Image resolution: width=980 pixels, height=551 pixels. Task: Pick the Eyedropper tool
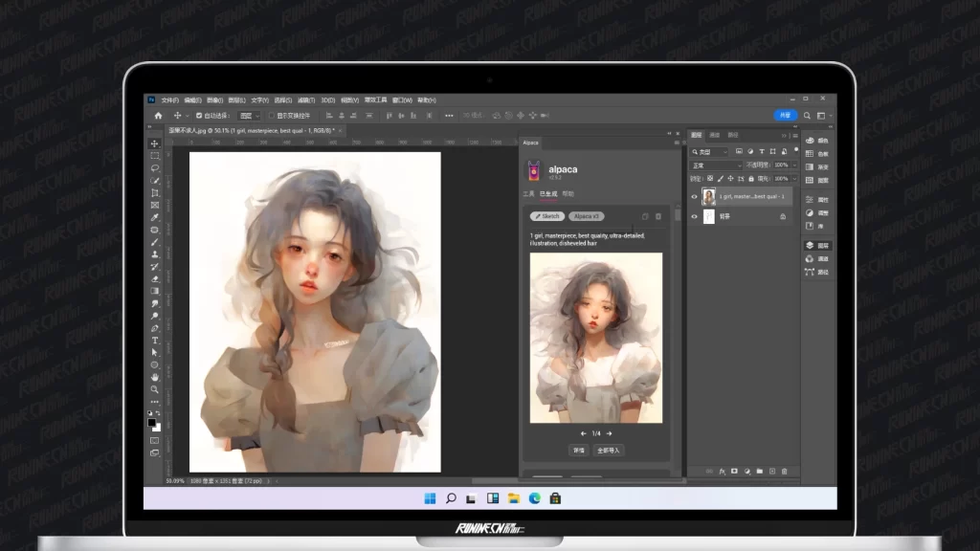click(x=154, y=217)
